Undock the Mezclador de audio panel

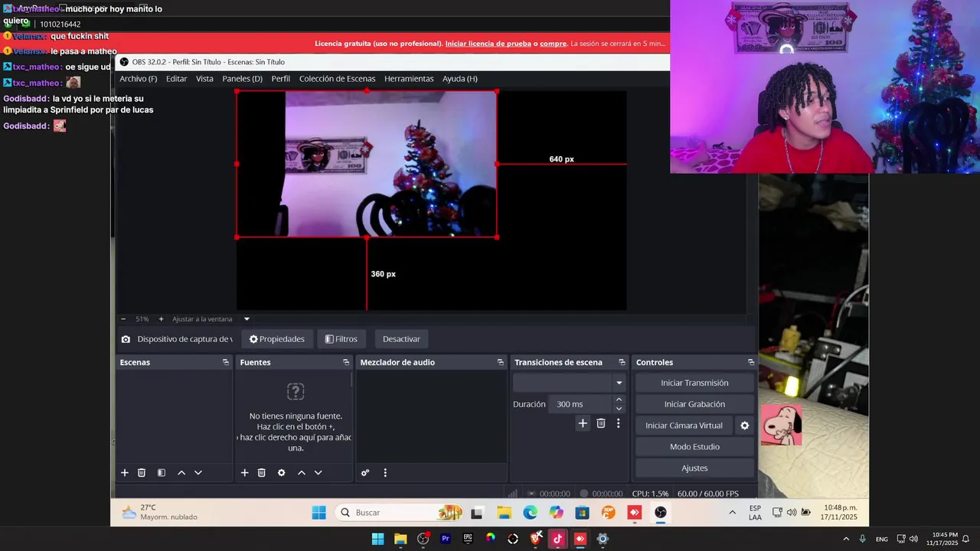click(501, 362)
